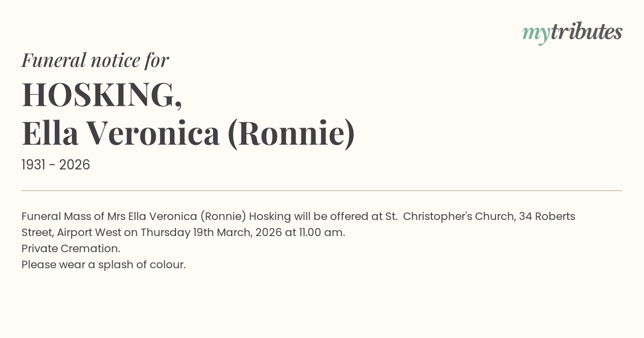
Task: Click the "Ella Veronica (Ronnie)" name heading
Action: [188, 133]
